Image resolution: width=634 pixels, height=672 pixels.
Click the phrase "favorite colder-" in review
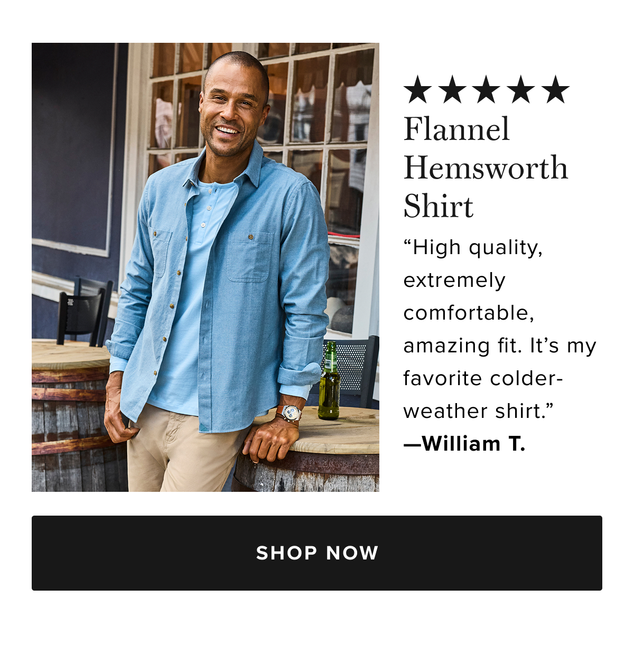point(483,378)
